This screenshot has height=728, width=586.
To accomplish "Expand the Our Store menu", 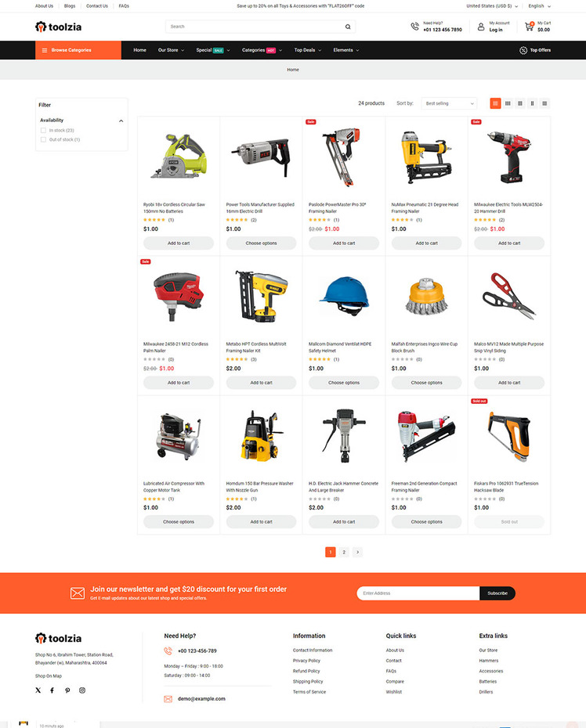I will pos(171,50).
